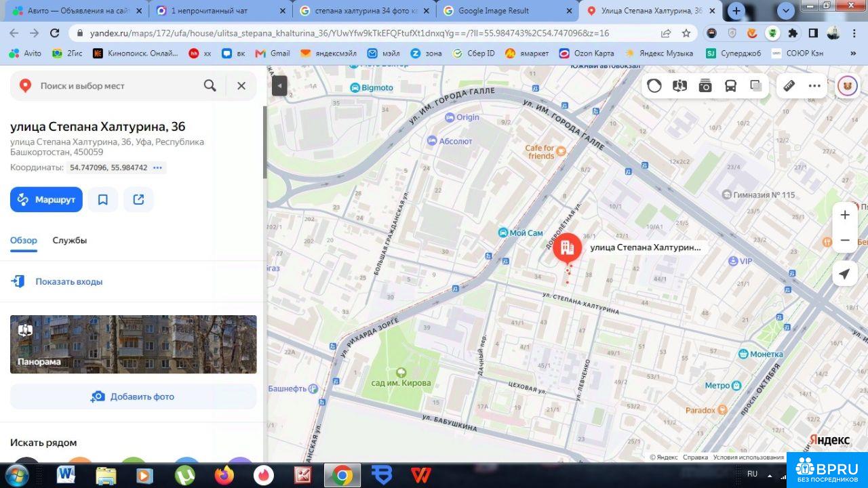Zoom in on the map
Viewport: 868px width, 488px height.
pyautogui.click(x=845, y=215)
